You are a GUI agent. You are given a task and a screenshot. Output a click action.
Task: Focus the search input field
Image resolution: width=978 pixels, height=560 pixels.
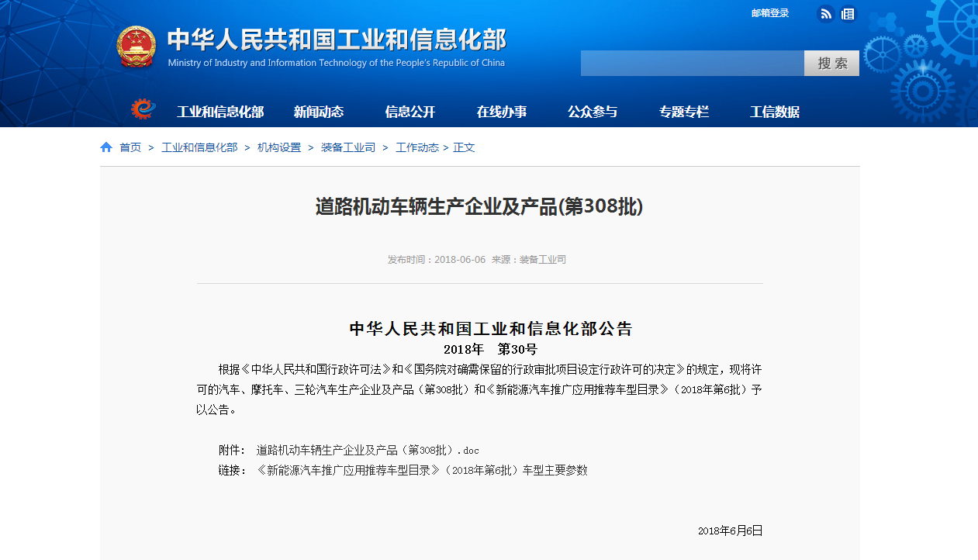693,63
